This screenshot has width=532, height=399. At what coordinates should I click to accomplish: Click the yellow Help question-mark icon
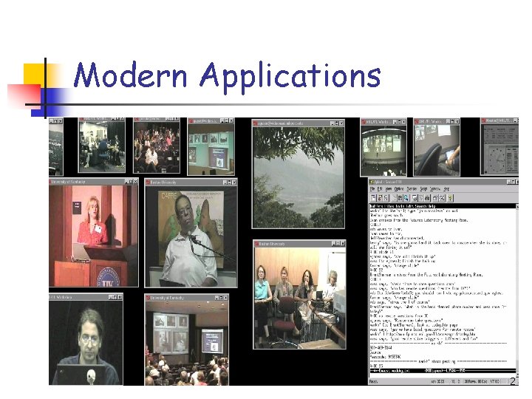click(x=450, y=198)
